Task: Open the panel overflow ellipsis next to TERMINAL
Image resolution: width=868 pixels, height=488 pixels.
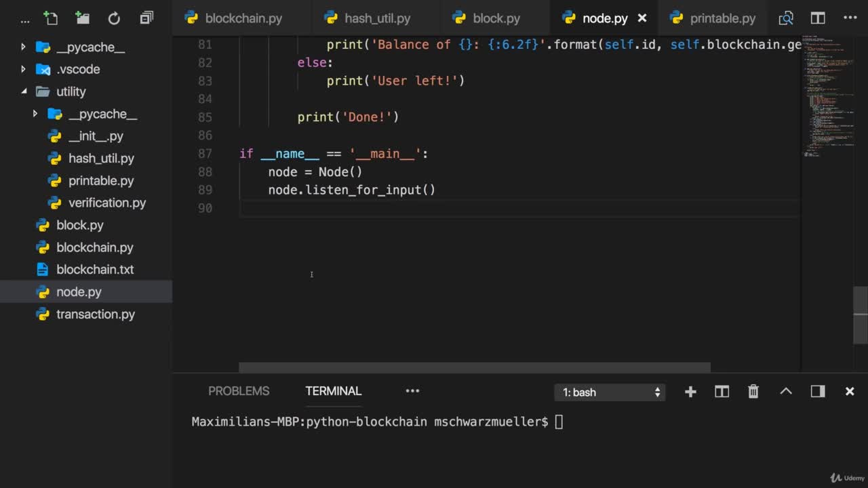Action: tap(412, 391)
